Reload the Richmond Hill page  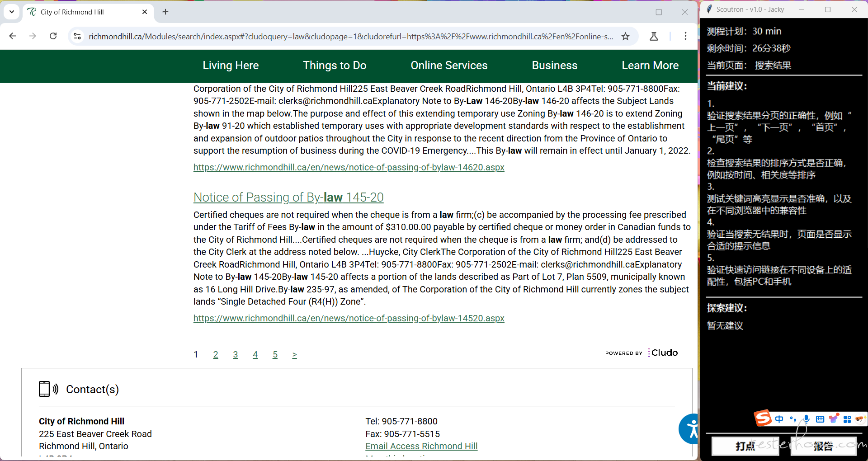click(53, 36)
